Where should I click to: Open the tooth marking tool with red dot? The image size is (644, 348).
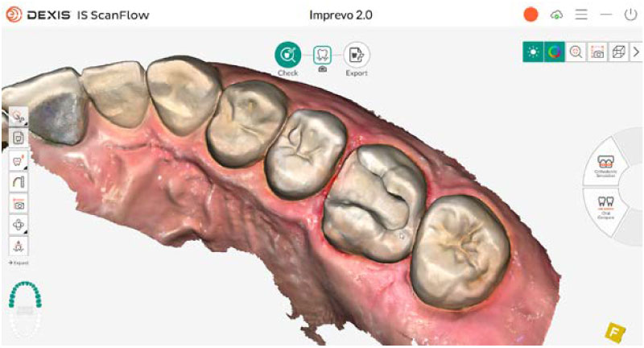pyautogui.click(x=18, y=160)
